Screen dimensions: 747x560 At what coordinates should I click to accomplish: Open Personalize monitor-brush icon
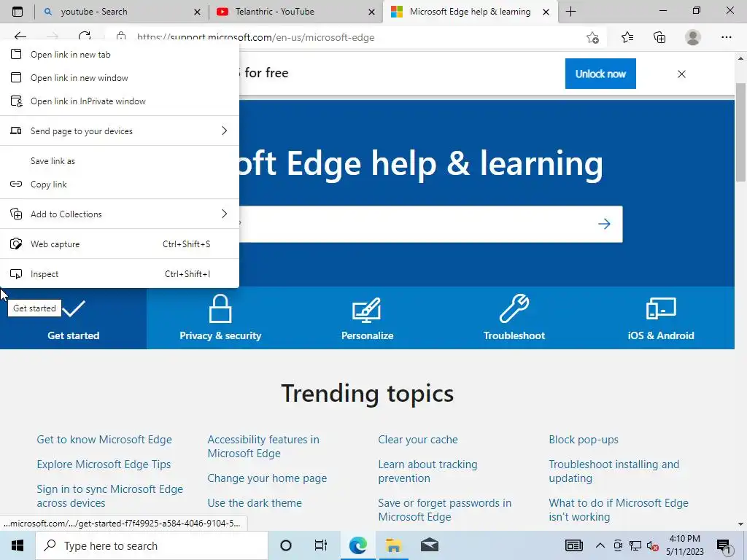tap(367, 309)
